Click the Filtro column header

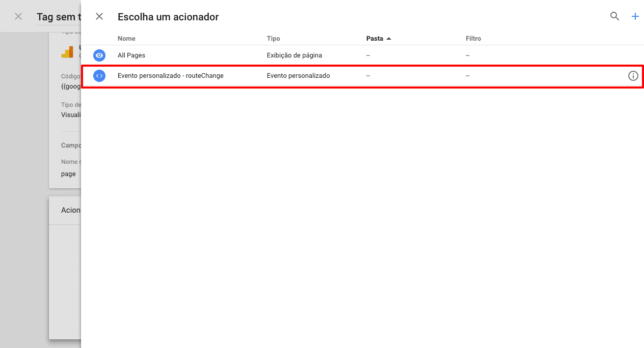point(473,38)
